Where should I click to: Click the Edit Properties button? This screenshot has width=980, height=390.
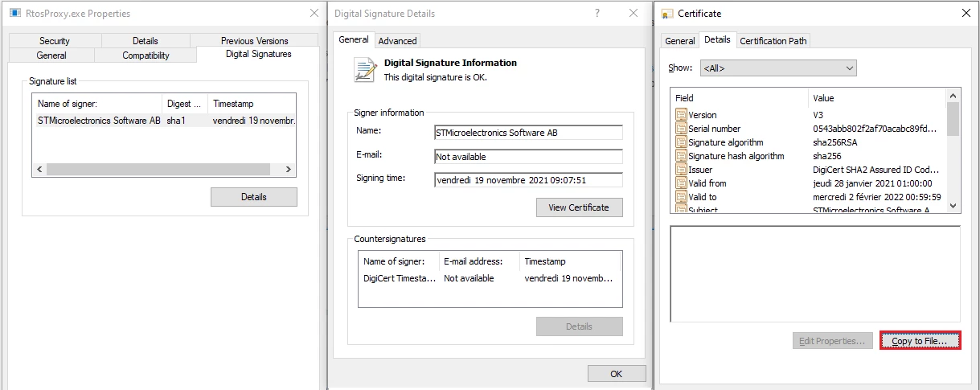tap(832, 341)
